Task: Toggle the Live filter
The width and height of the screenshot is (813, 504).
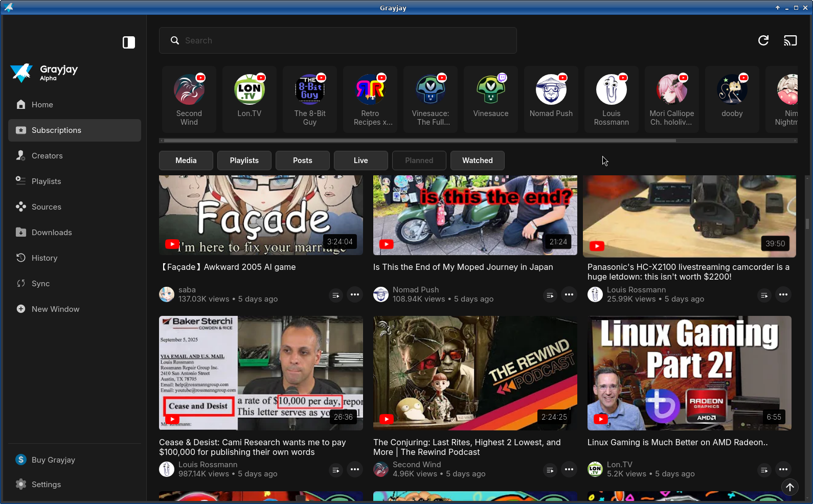Action: (x=361, y=161)
